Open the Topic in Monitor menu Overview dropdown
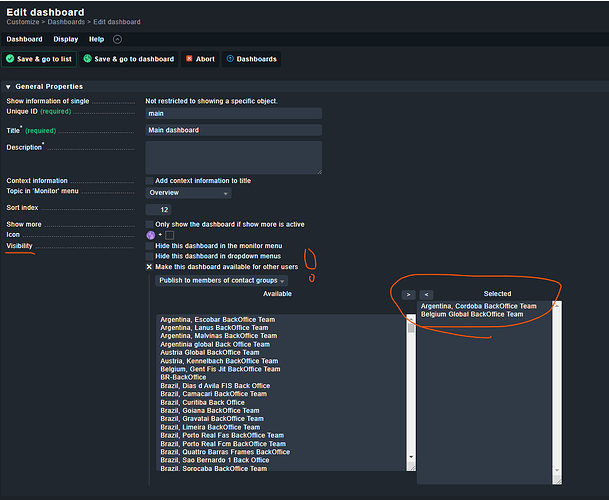The height and width of the screenshot is (500, 609). (x=188, y=193)
